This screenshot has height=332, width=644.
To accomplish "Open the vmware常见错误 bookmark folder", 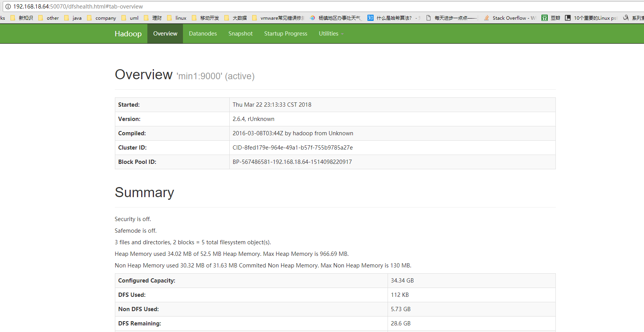I will pyautogui.click(x=278, y=18).
